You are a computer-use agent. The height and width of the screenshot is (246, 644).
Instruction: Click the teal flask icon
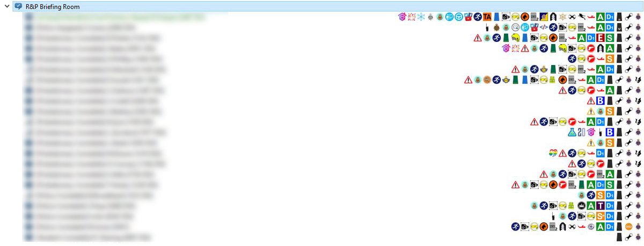[572, 132]
